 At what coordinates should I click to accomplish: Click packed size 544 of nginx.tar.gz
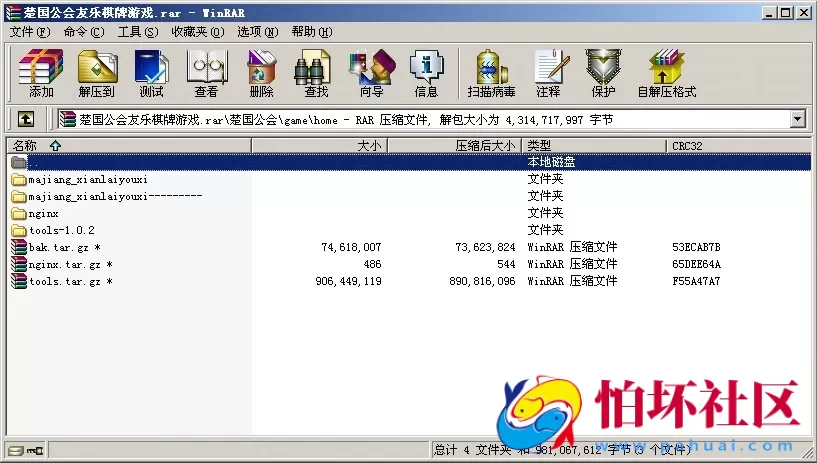pyautogui.click(x=506, y=265)
